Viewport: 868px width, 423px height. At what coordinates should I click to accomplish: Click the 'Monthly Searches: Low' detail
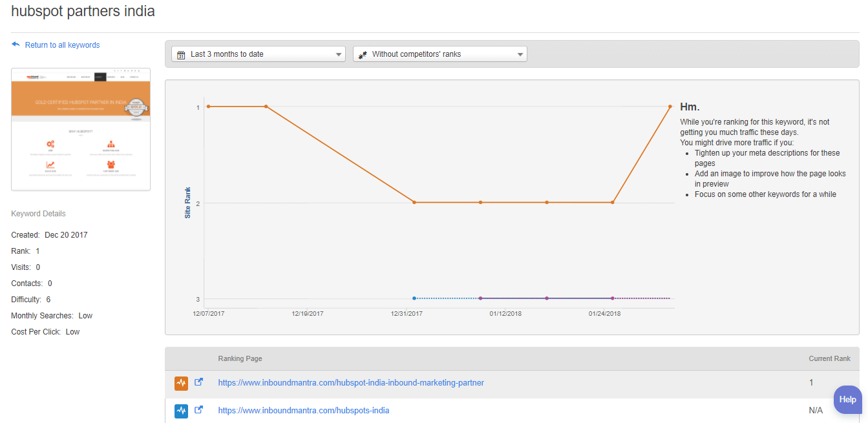pos(52,316)
